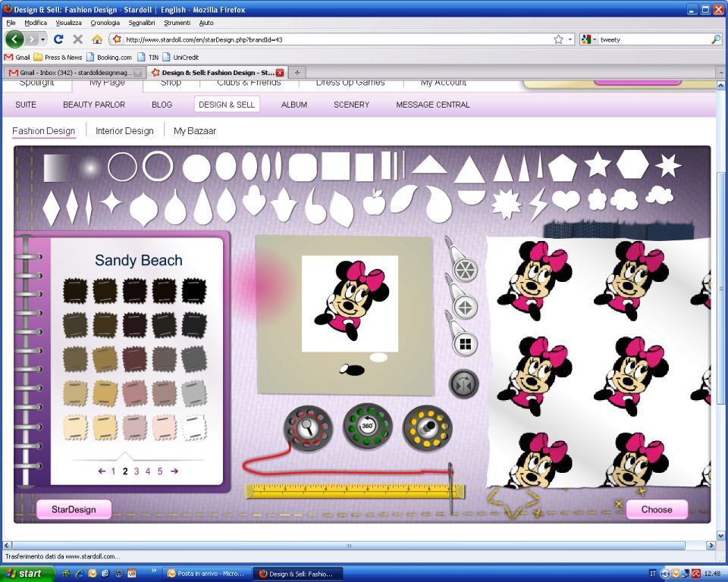This screenshot has height=582, width=728.
Task: Click the StarDesign button
Action: click(74, 509)
